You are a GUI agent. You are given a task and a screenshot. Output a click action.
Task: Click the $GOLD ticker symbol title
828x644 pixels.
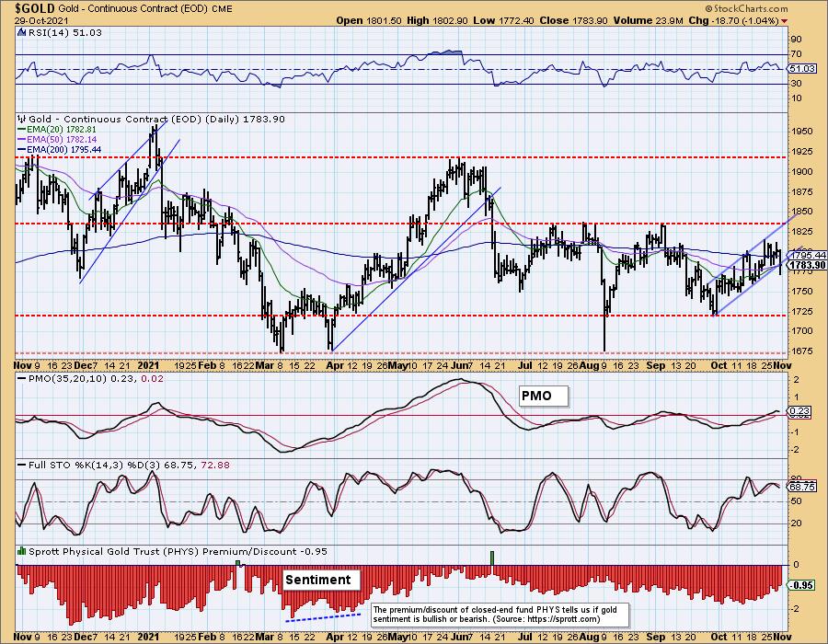click(34, 8)
